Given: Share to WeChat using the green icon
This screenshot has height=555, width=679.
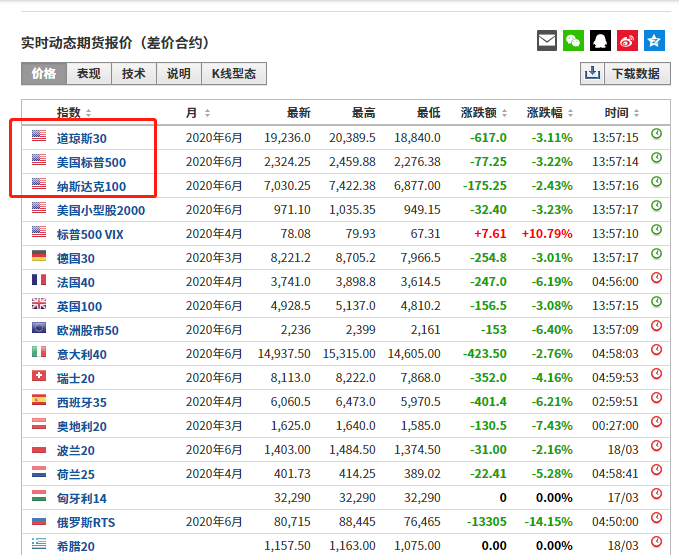Looking at the screenshot, I should tap(573, 41).
